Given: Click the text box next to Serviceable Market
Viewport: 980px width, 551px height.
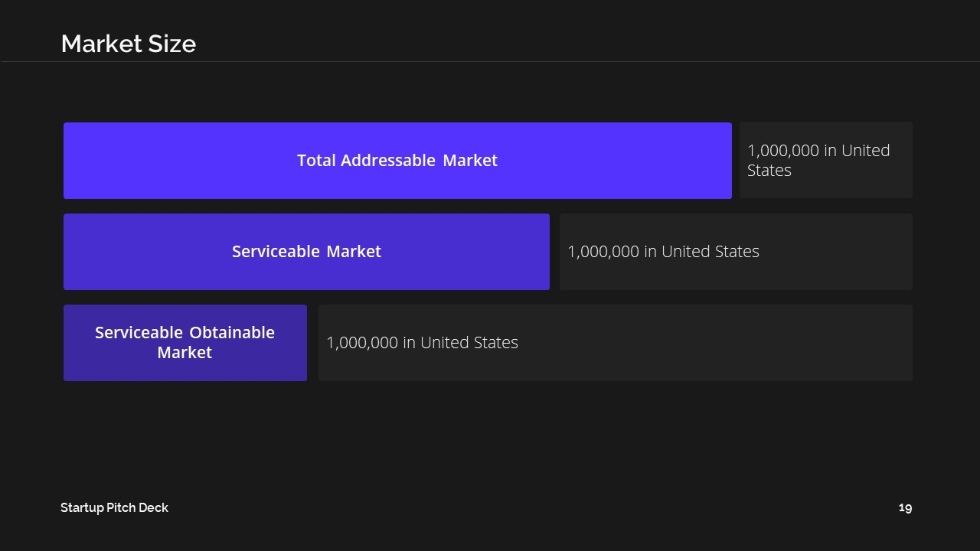Looking at the screenshot, I should pos(736,252).
